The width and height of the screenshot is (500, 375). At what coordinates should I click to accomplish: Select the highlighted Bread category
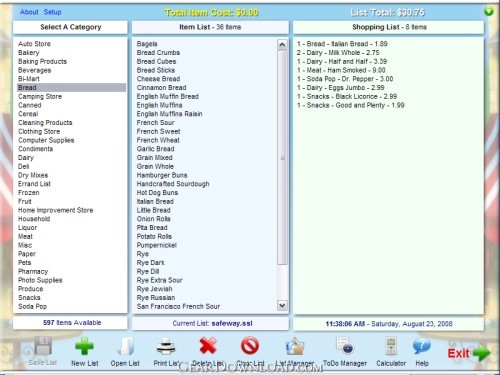(x=71, y=87)
